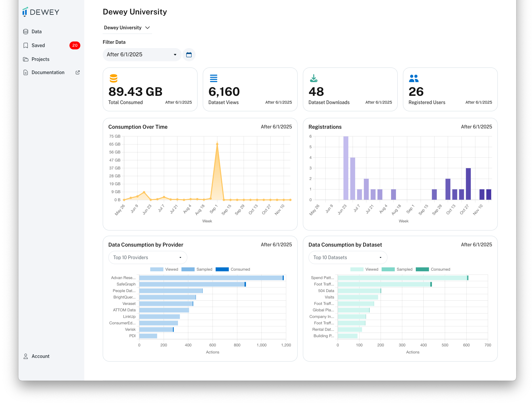Click the Consumption Over Time heading

(x=138, y=127)
